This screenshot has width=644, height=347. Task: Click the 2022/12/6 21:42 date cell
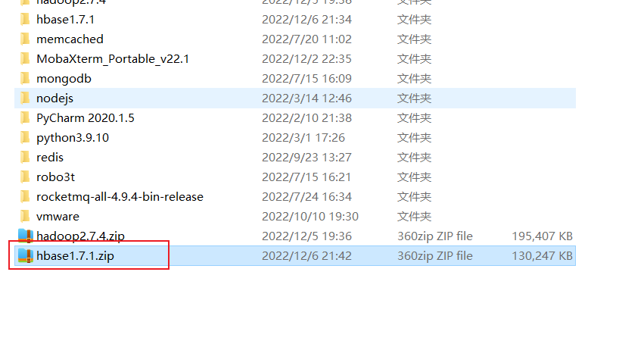306,256
